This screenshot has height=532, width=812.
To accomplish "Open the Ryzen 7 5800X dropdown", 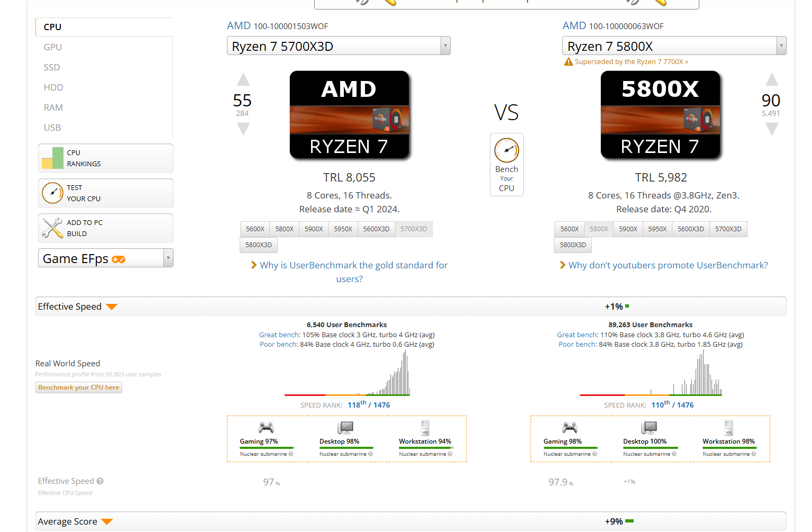I will 780,46.
